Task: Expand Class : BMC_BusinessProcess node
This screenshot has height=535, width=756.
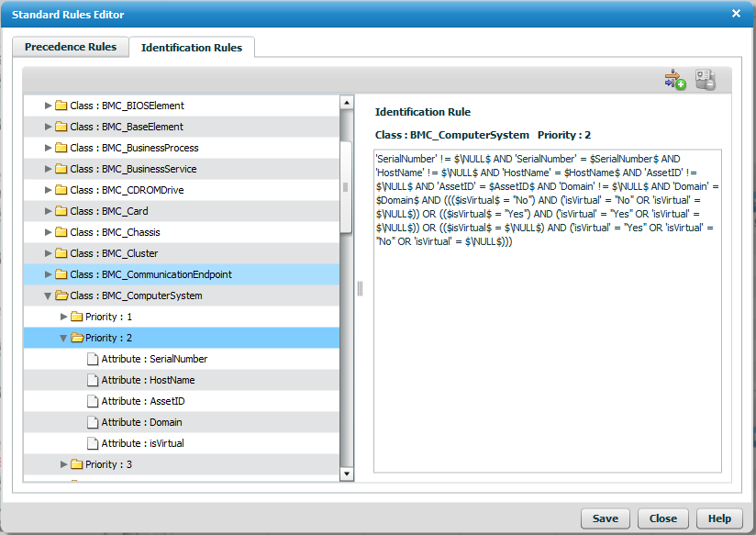Action: pyautogui.click(x=48, y=148)
